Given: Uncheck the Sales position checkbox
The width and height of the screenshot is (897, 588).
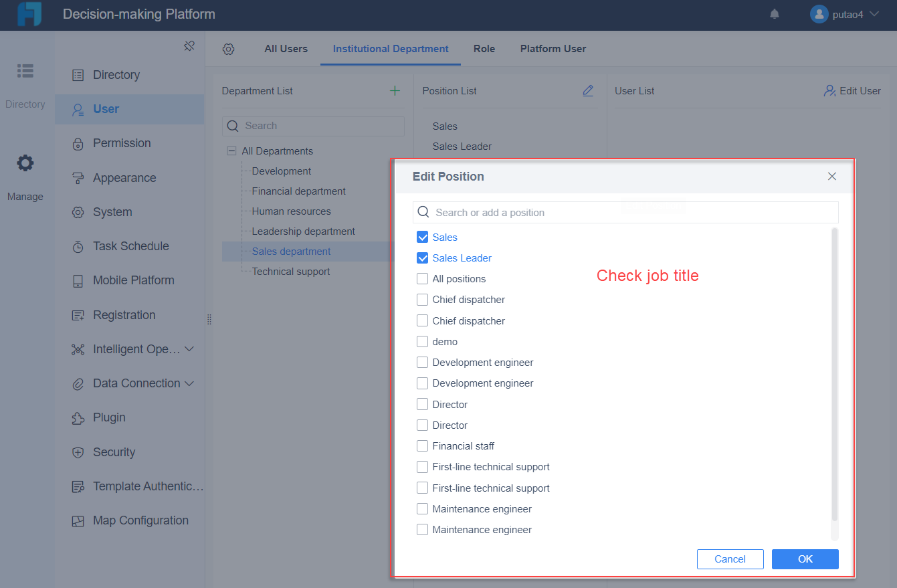Looking at the screenshot, I should coord(422,237).
